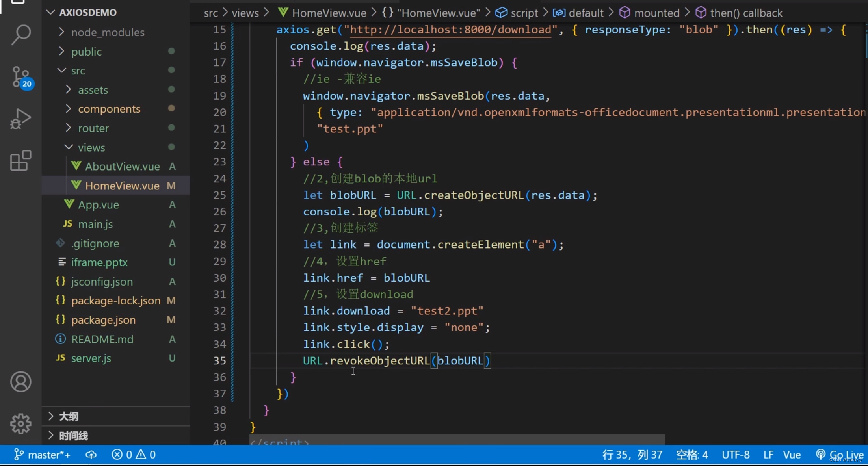Screen dimensions: 868x466
Task: Click the default breadcrumb segment
Action: [578, 13]
